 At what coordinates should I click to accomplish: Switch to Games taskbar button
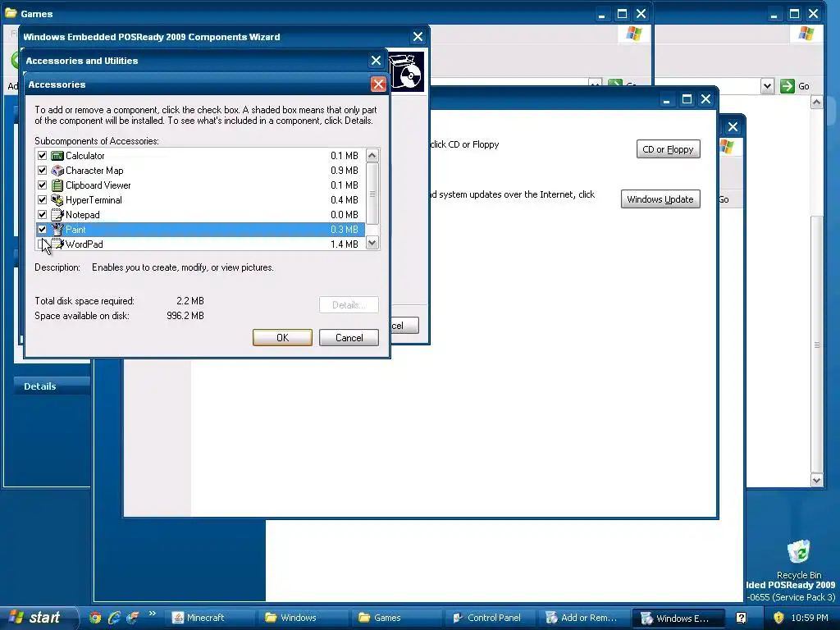click(395, 618)
